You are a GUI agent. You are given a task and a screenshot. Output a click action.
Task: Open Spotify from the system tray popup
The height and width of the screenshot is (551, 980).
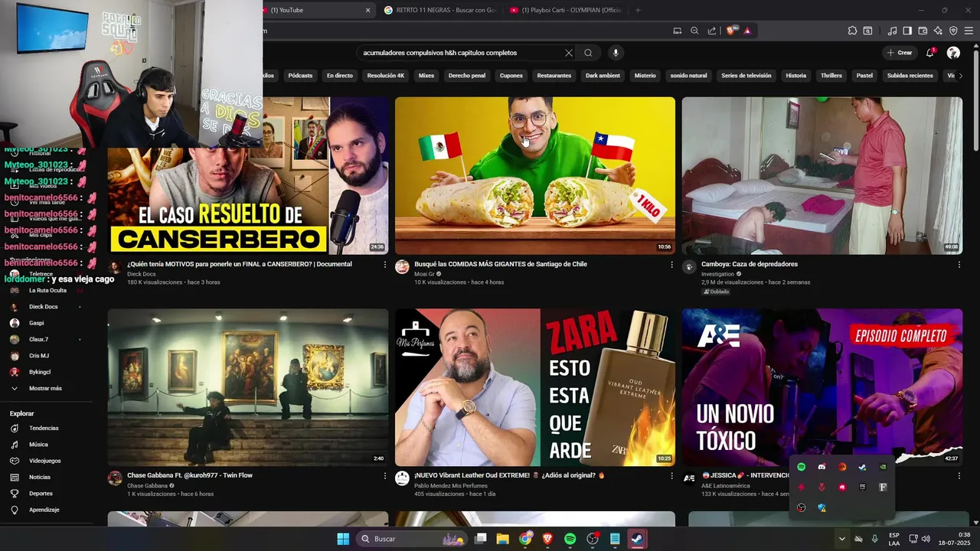802,467
